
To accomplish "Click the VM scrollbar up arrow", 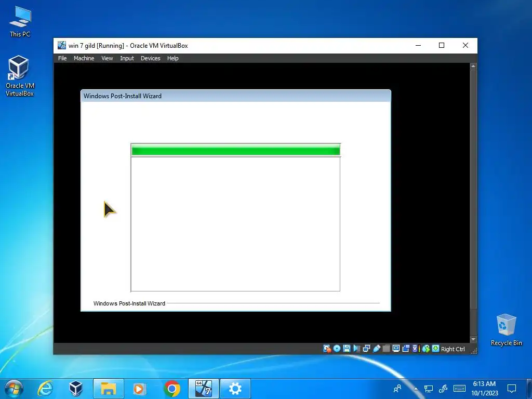I will click(x=473, y=66).
